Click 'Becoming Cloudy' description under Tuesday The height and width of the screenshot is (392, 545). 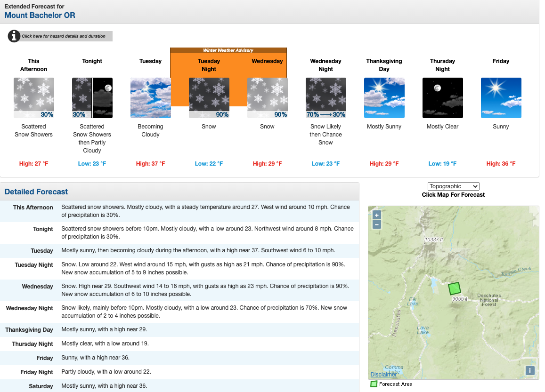click(151, 130)
